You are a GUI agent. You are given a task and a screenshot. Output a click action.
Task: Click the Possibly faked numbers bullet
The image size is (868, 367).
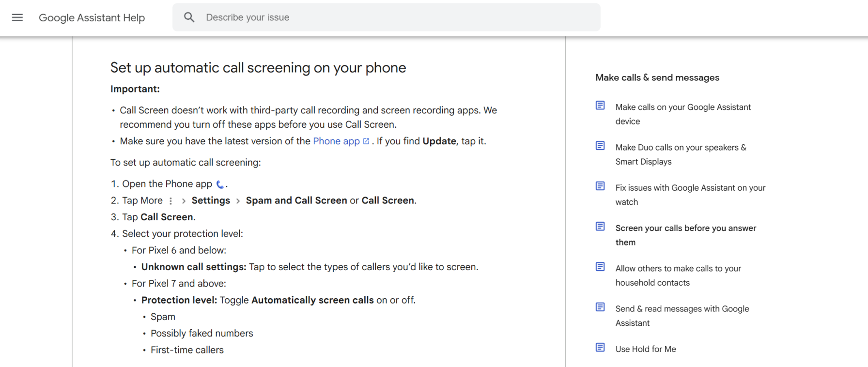point(201,333)
